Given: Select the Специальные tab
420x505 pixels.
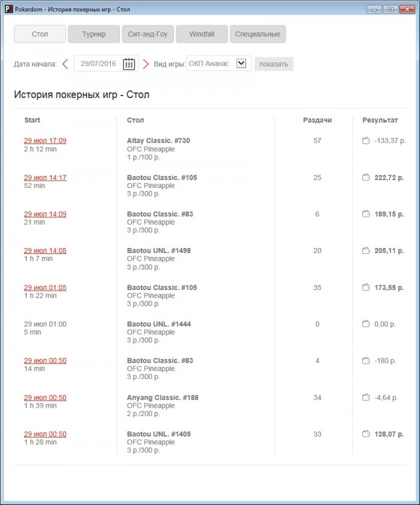Looking at the screenshot, I should coord(257,34).
